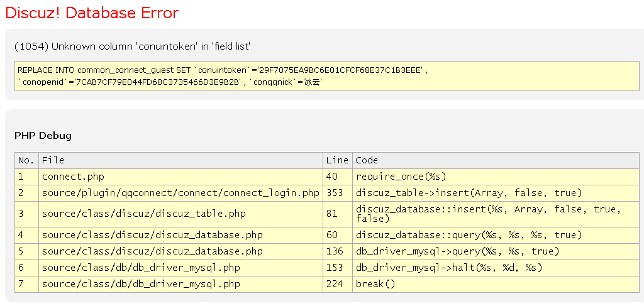Click the Line column header
Viewport: 644px width, 306px height.
[336, 160]
